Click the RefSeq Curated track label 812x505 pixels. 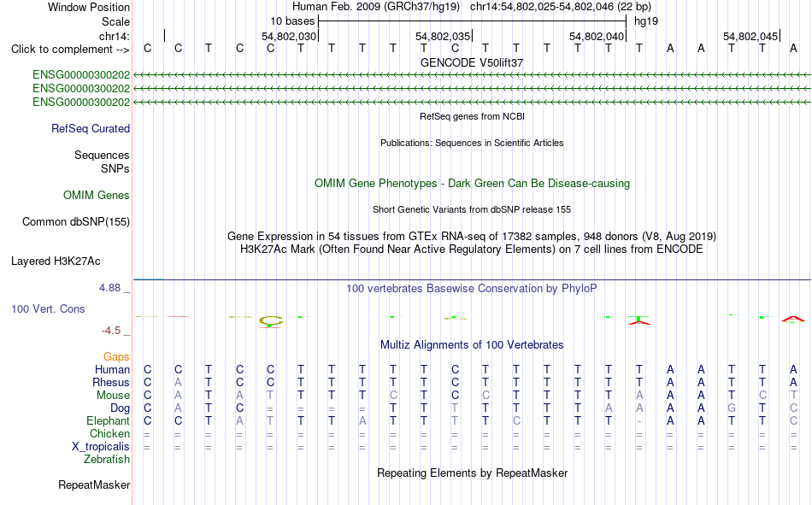pos(91,128)
